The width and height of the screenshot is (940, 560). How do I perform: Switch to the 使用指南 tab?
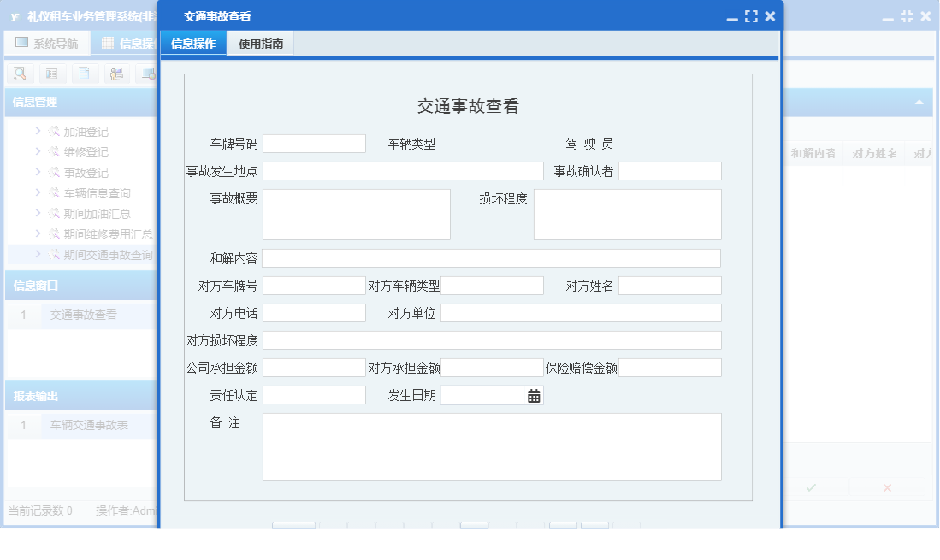coord(261,44)
